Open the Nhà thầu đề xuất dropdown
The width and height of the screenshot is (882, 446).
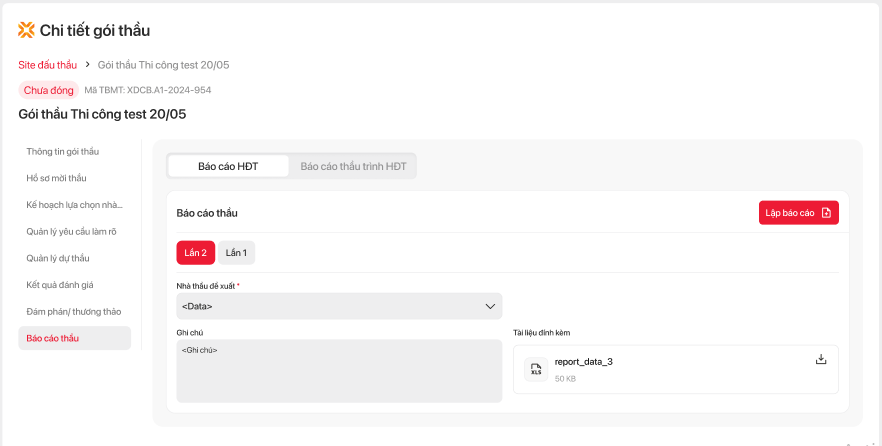click(339, 306)
